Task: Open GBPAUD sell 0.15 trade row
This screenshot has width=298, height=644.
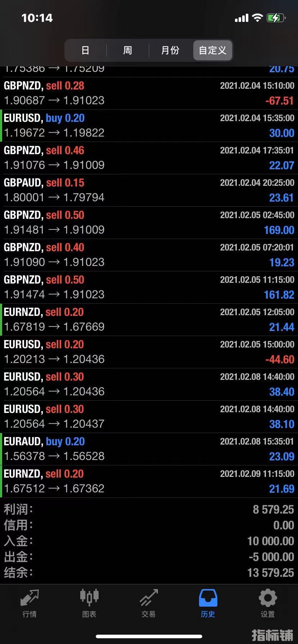Action: [149, 190]
